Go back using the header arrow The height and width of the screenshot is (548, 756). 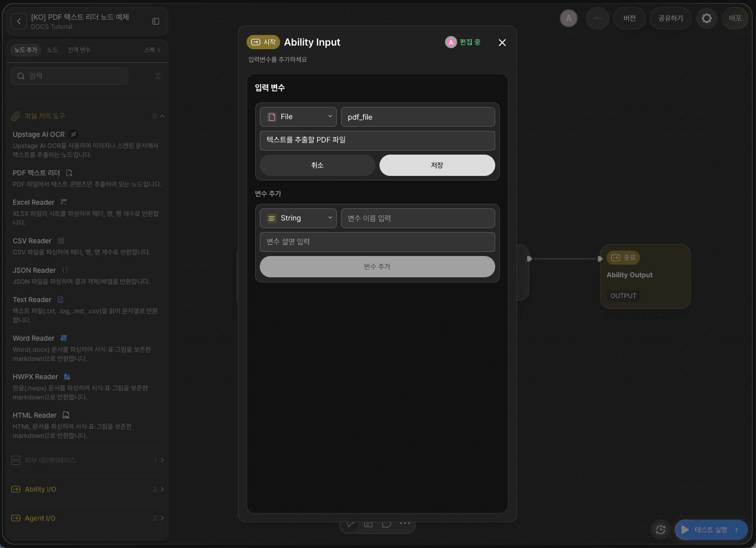click(19, 21)
